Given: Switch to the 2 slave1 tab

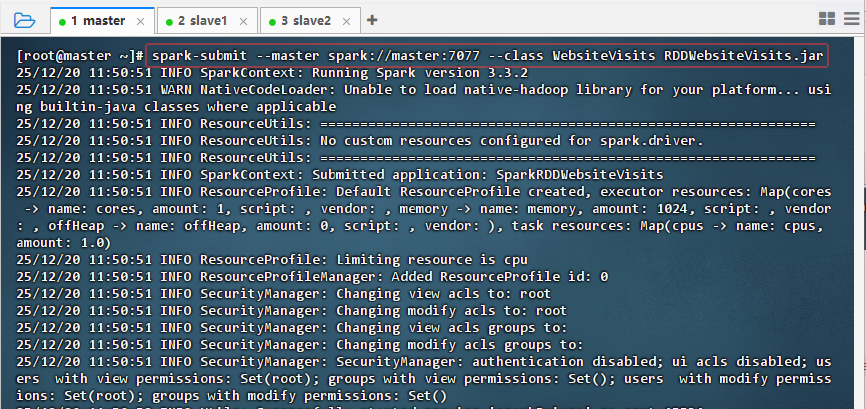Looking at the screenshot, I should point(207,21).
